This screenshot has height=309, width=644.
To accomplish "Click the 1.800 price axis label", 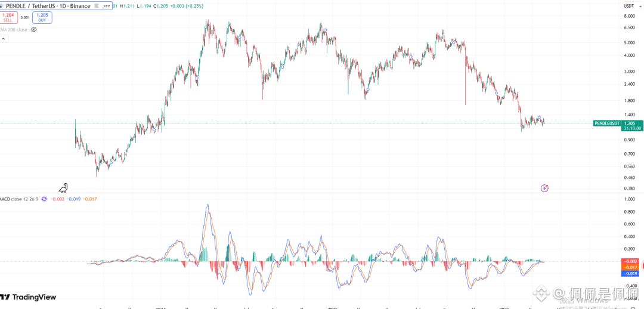I will click(629, 101).
